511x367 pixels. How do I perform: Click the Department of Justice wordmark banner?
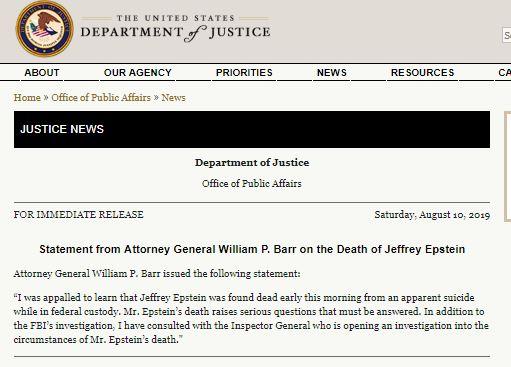click(x=176, y=28)
